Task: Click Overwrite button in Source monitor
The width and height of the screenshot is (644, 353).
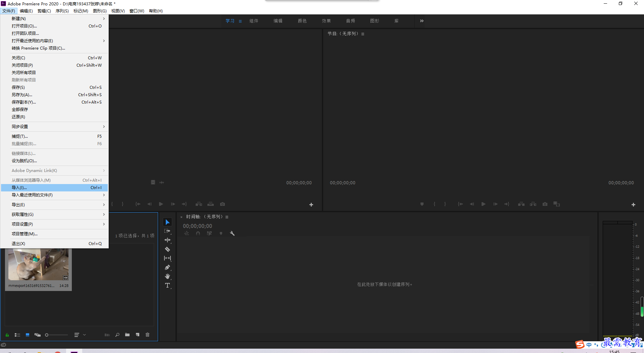Action: [211, 204]
